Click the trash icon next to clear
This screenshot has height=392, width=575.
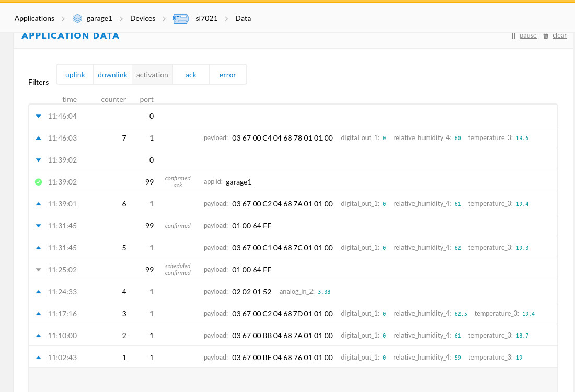pyautogui.click(x=546, y=36)
